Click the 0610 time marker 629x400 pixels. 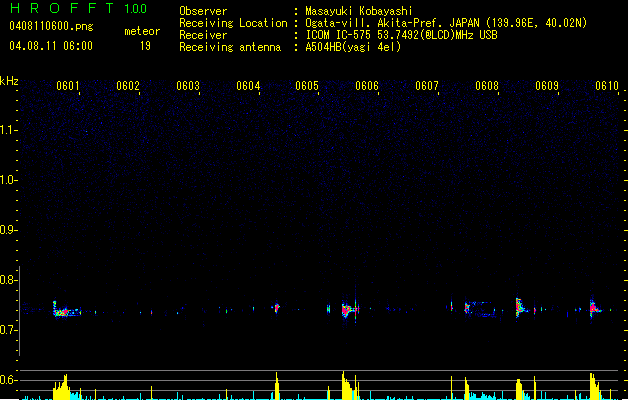click(x=607, y=86)
